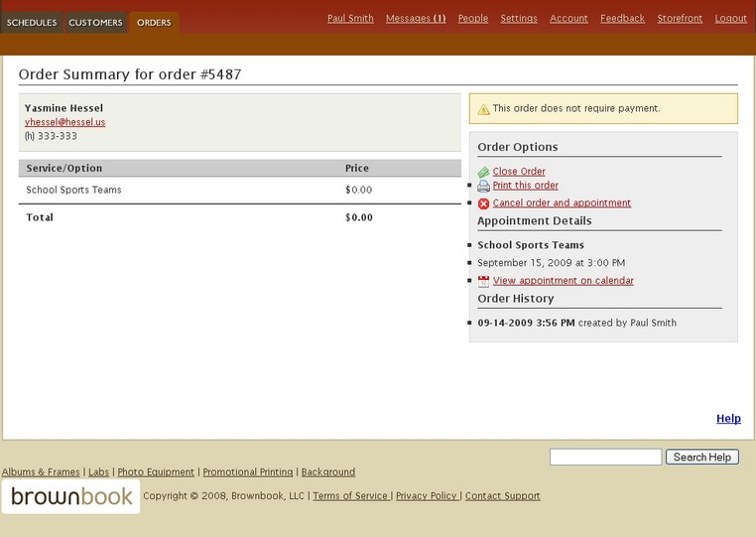Click customer name Yasmine Hessel
The image size is (756, 537).
coord(63,108)
